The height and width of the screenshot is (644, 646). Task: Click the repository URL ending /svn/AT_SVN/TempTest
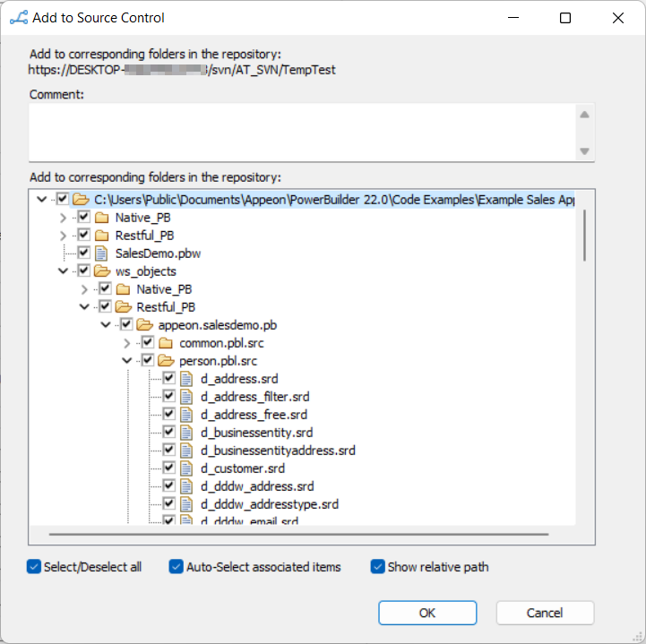click(182, 70)
